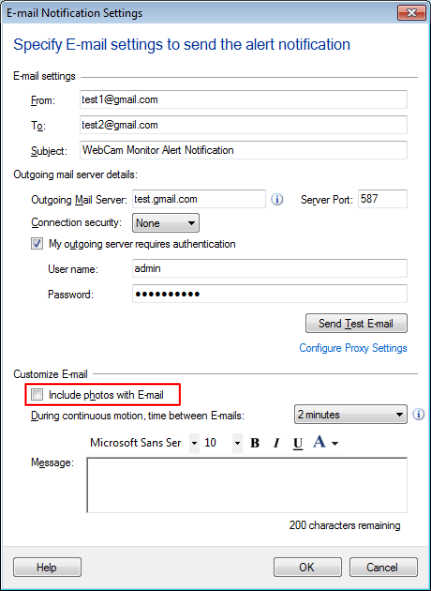431x591 pixels.
Task: Toggle Underline formatting for the message
Action: (298, 443)
